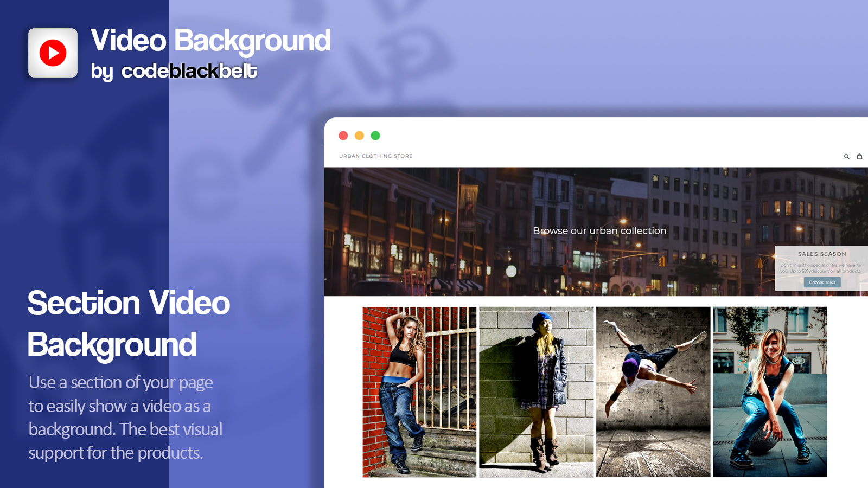Select the Browse our urban collection caption

[x=599, y=230]
